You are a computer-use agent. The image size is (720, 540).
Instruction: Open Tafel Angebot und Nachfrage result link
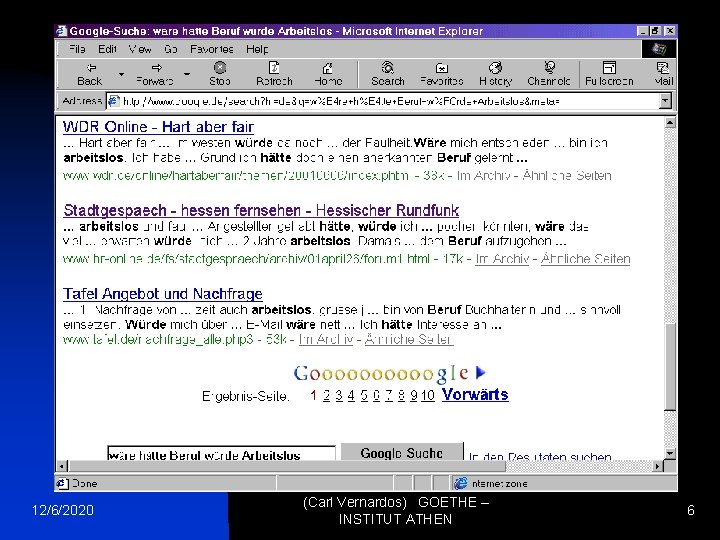coord(163,293)
